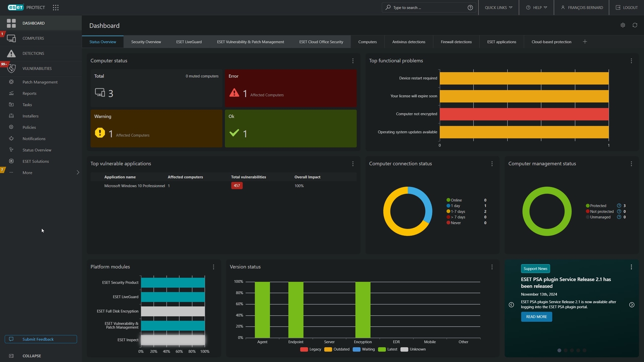Toggle Outdated legend in Version status
The height and width of the screenshot is (362, 644).
(337, 349)
